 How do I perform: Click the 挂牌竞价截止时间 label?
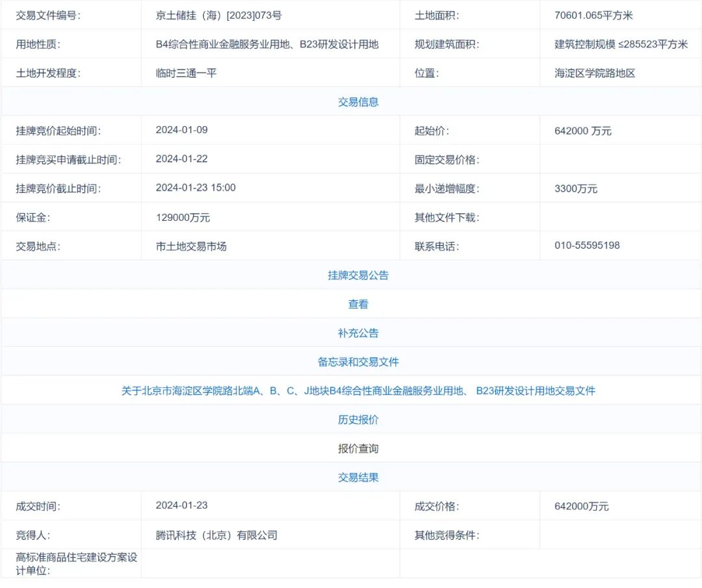tap(58, 189)
